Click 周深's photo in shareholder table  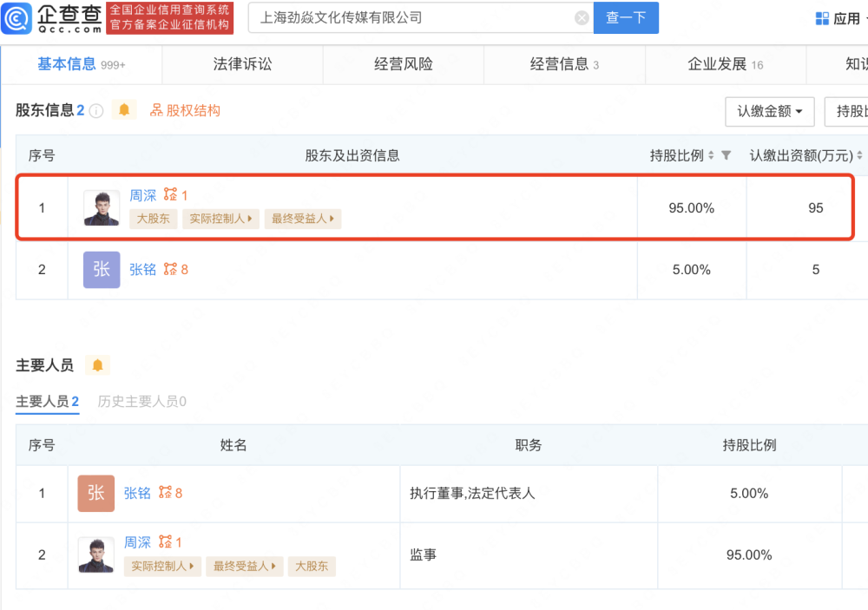(102, 207)
